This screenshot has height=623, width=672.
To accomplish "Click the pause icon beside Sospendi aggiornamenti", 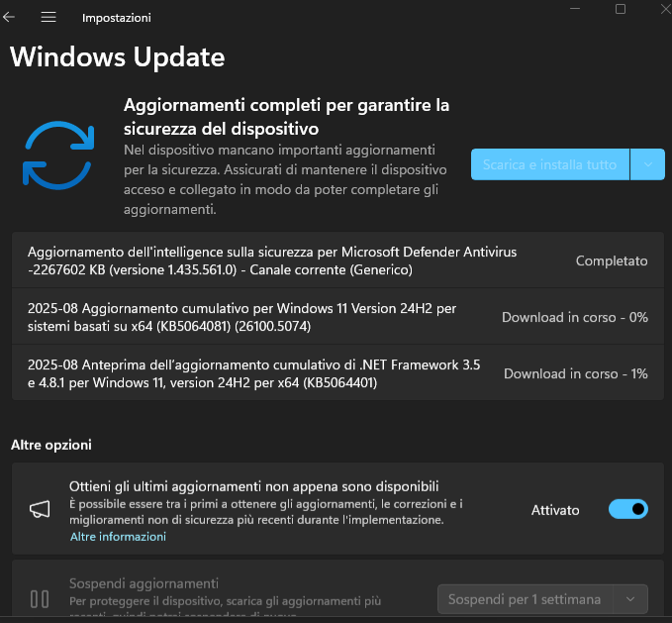I will (40, 599).
